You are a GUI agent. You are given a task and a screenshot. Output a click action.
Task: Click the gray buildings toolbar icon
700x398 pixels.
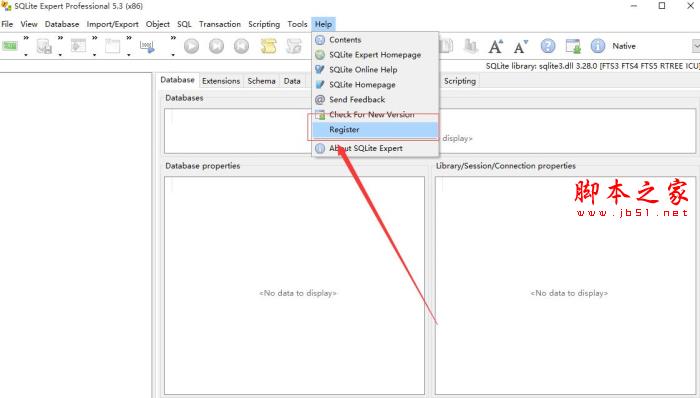point(471,46)
